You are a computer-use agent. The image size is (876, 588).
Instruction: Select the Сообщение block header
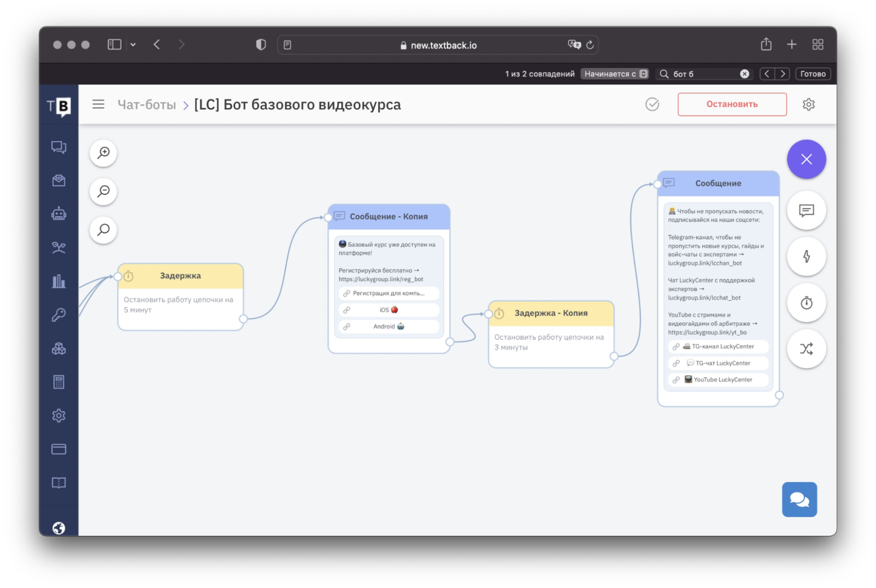point(719,183)
